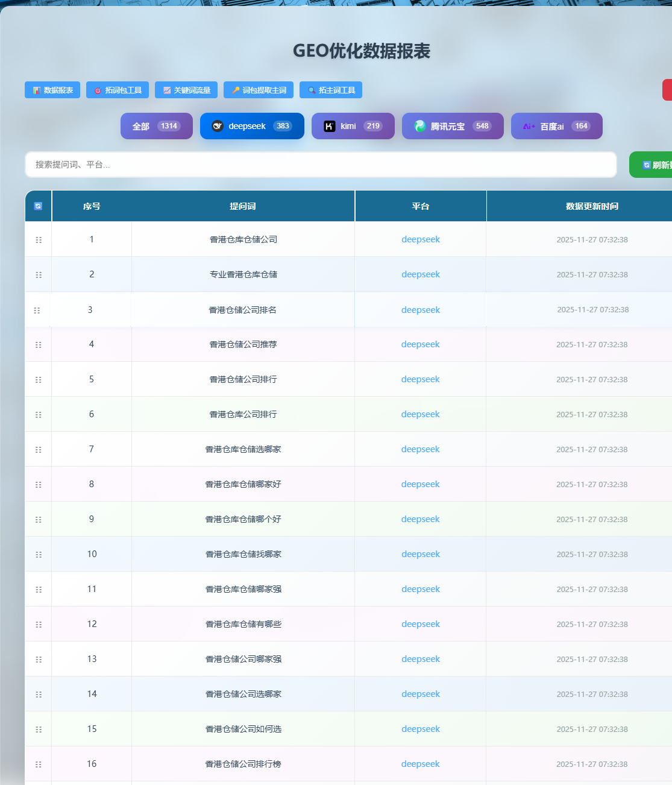
Task: Open the 词包提取主词 tool
Action: 259,90
